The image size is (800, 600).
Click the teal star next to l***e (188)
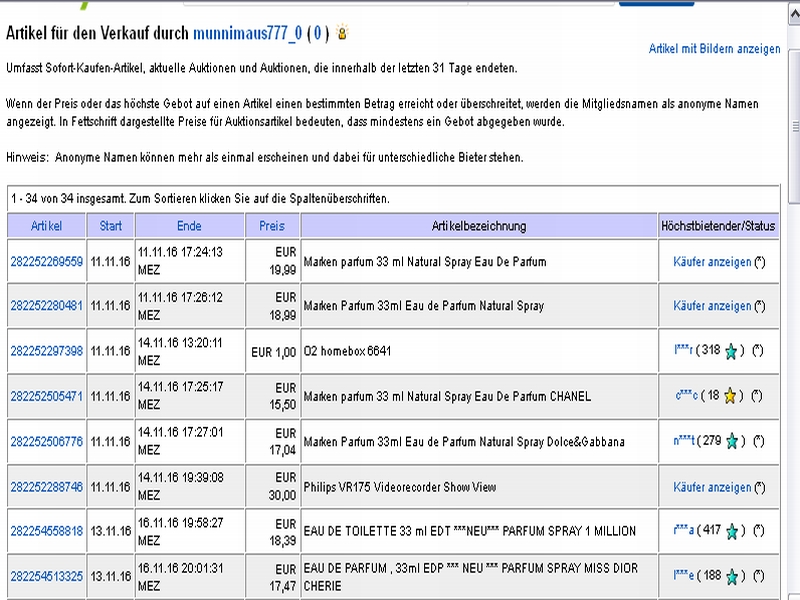(732, 577)
